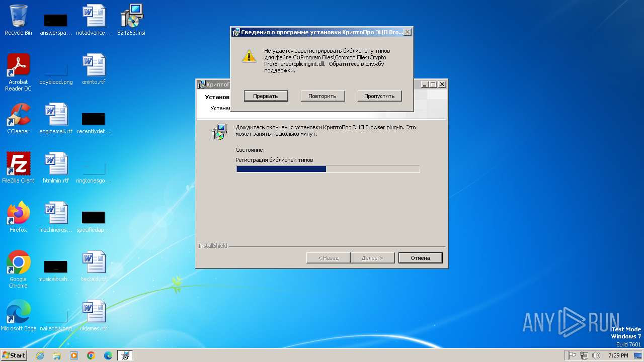The width and height of the screenshot is (644, 362).
Task: Select the oninto.rtf document icon
Action: tap(94, 69)
